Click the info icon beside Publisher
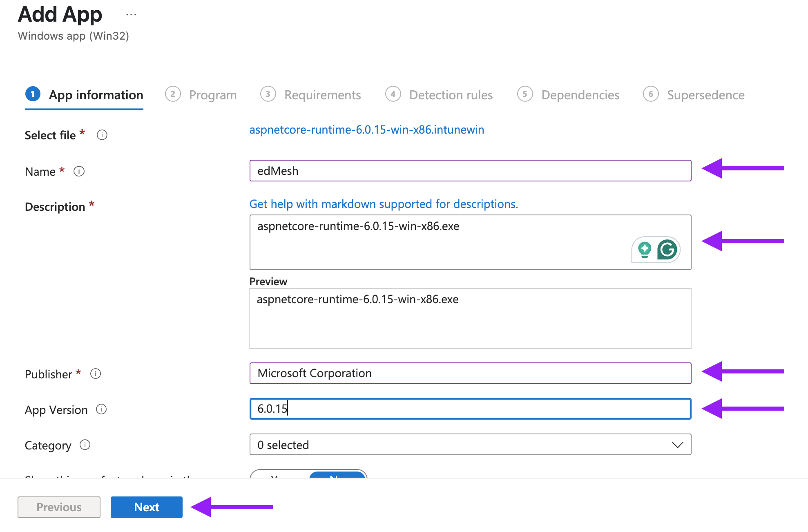Viewport: 808px width, 532px height. click(96, 373)
